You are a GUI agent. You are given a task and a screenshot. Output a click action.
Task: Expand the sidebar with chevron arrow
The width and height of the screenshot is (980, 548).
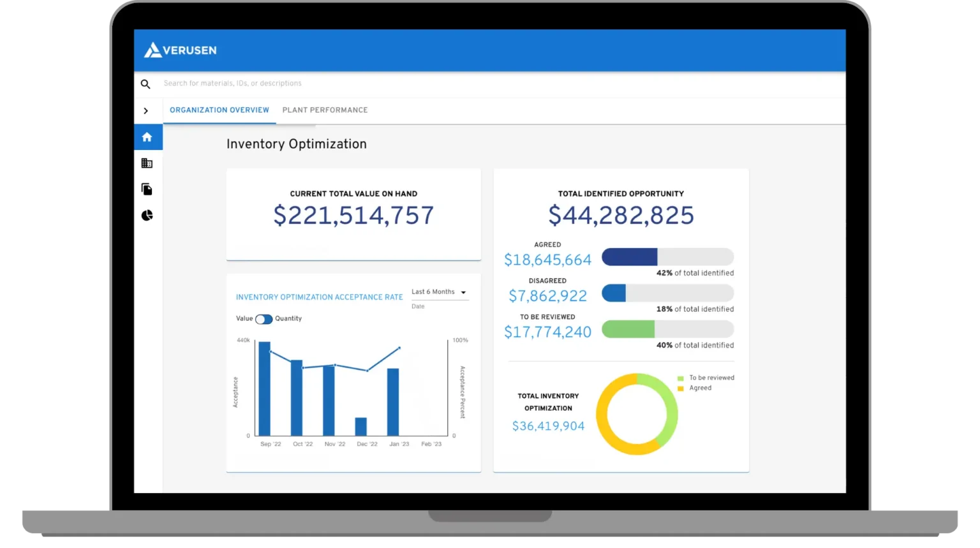[146, 111]
